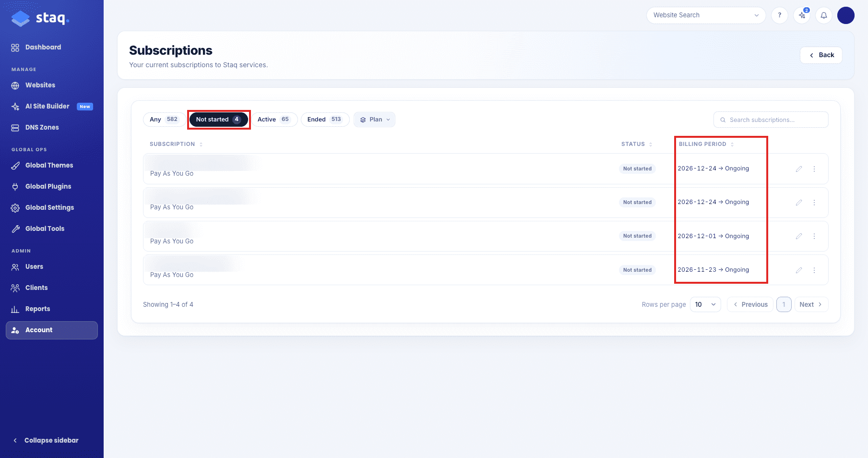Filter by Any subscriptions tab
The width and height of the screenshot is (868, 458).
click(164, 120)
